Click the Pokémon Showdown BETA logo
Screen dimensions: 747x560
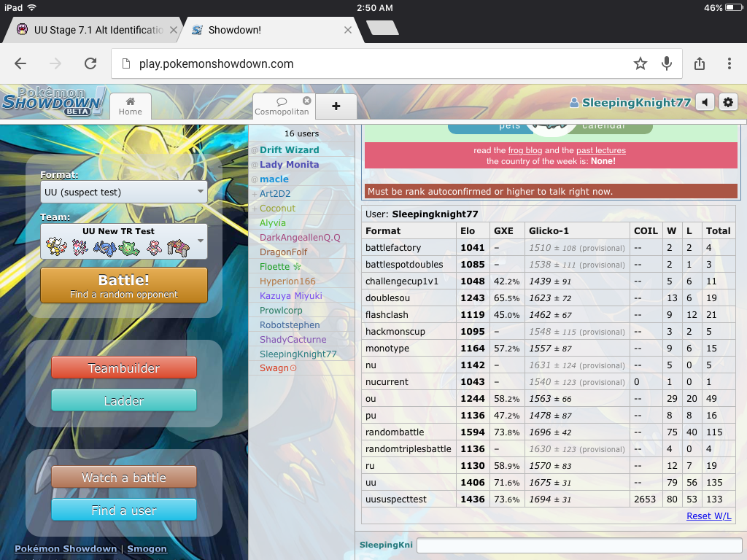click(53, 101)
